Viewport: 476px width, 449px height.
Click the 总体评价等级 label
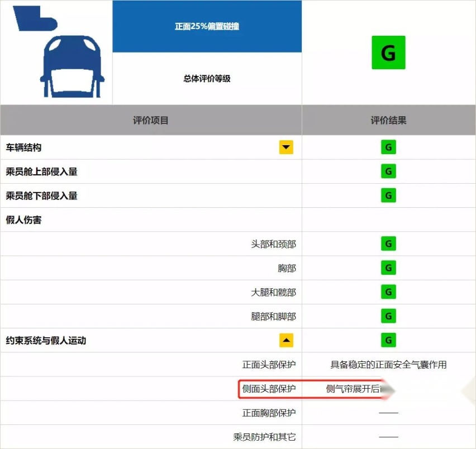[x=207, y=79]
